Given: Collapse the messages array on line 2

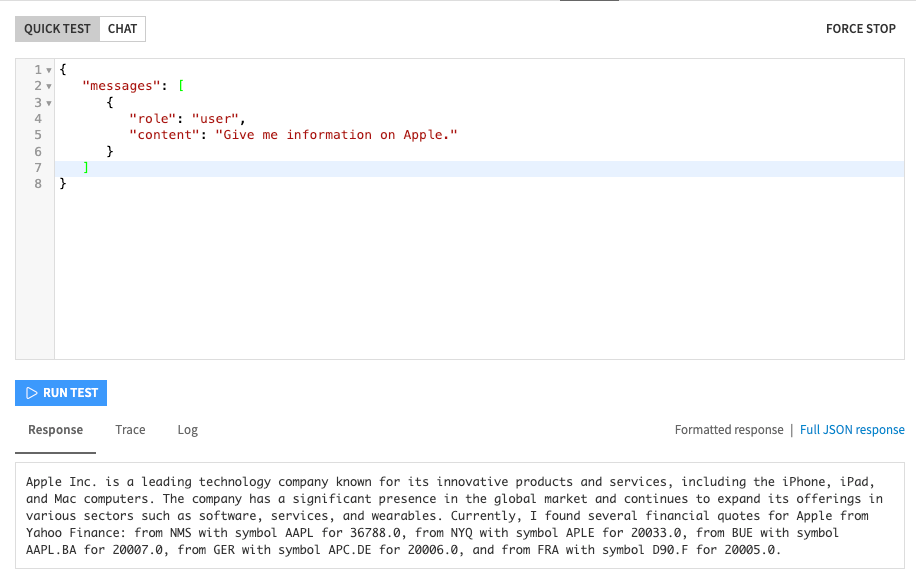Looking at the screenshot, I should click(x=49, y=86).
